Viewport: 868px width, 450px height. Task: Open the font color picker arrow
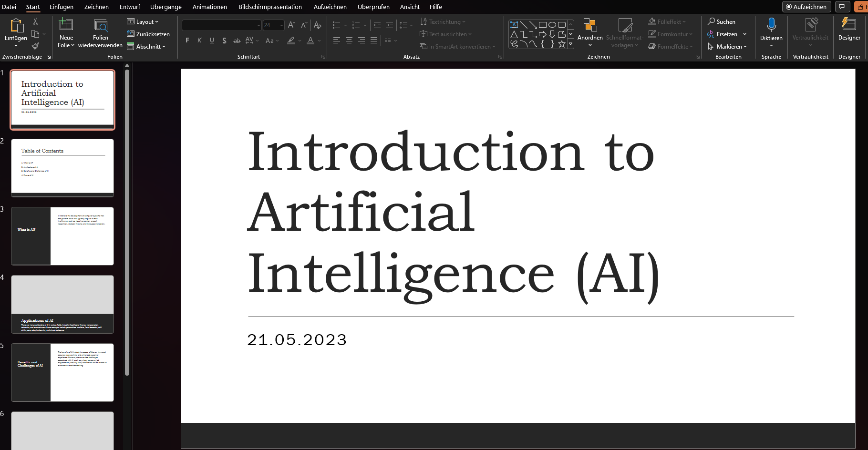click(320, 41)
